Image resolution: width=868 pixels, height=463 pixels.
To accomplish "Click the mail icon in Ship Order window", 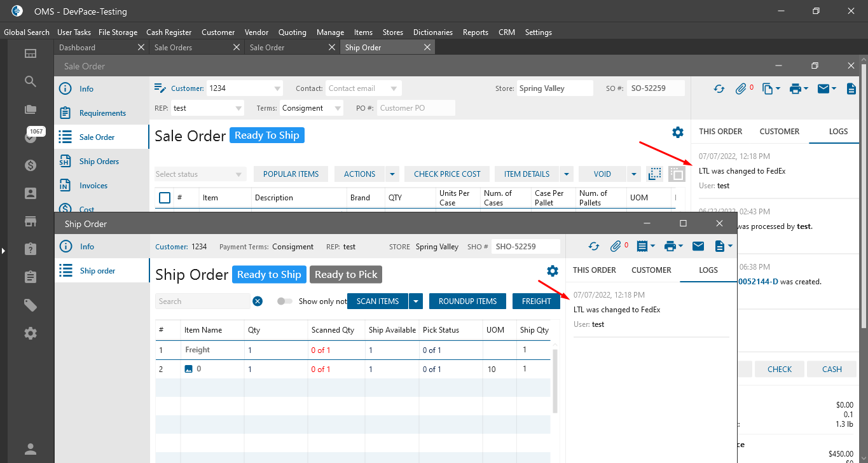I will [x=698, y=246].
